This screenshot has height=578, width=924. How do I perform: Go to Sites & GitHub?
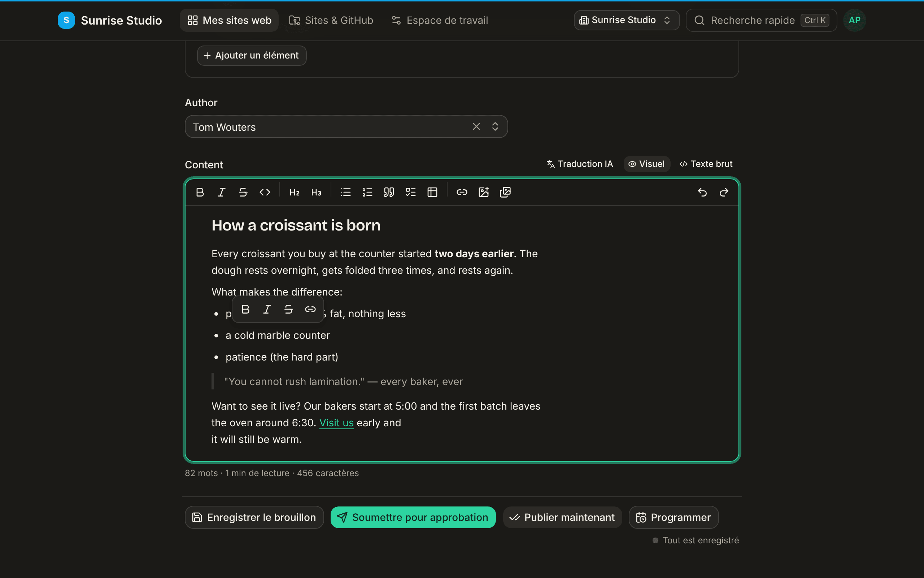coord(331,20)
